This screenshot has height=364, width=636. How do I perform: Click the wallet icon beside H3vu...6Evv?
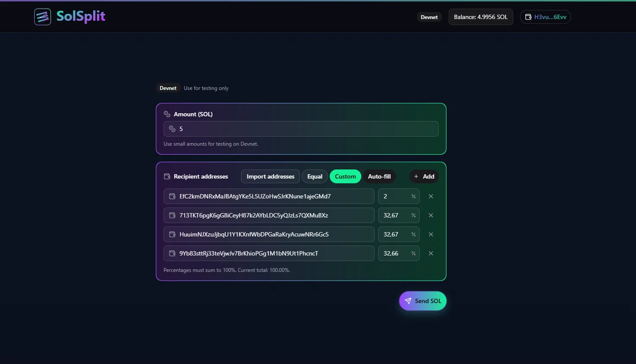pyautogui.click(x=528, y=17)
